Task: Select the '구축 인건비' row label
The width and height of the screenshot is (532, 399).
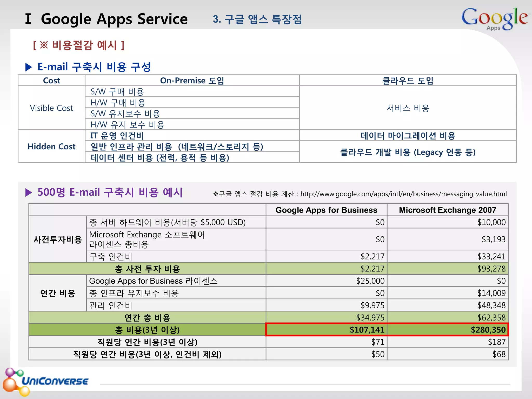Action: [176, 256]
